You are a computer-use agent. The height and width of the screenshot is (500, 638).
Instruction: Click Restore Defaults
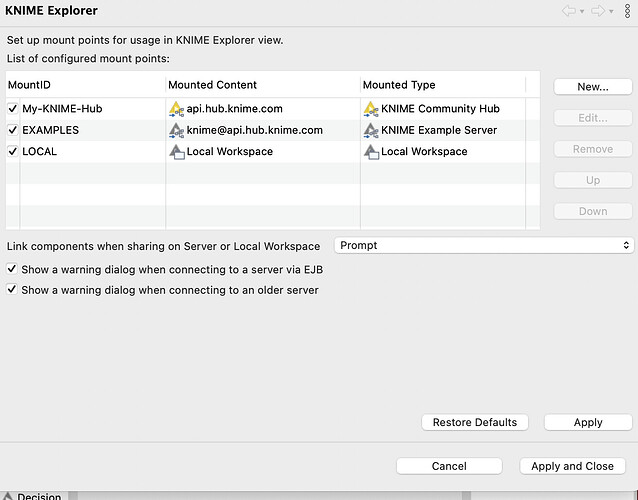475,422
